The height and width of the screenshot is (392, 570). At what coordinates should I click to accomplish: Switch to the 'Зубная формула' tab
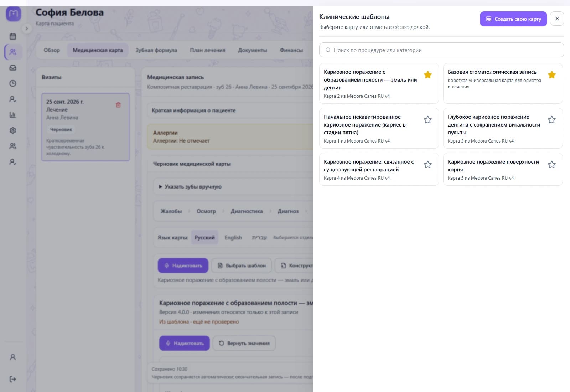click(156, 50)
